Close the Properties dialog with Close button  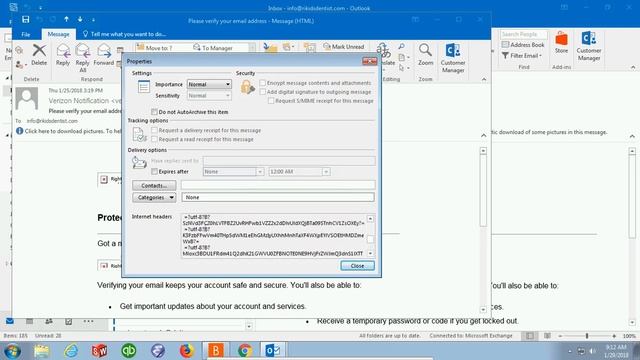coord(357,266)
